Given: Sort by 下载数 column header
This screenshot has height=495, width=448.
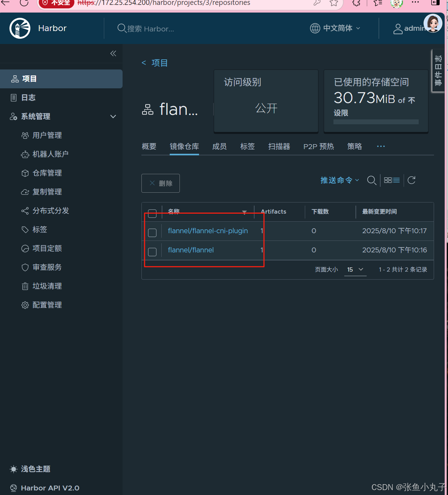Looking at the screenshot, I should pyautogui.click(x=320, y=212).
